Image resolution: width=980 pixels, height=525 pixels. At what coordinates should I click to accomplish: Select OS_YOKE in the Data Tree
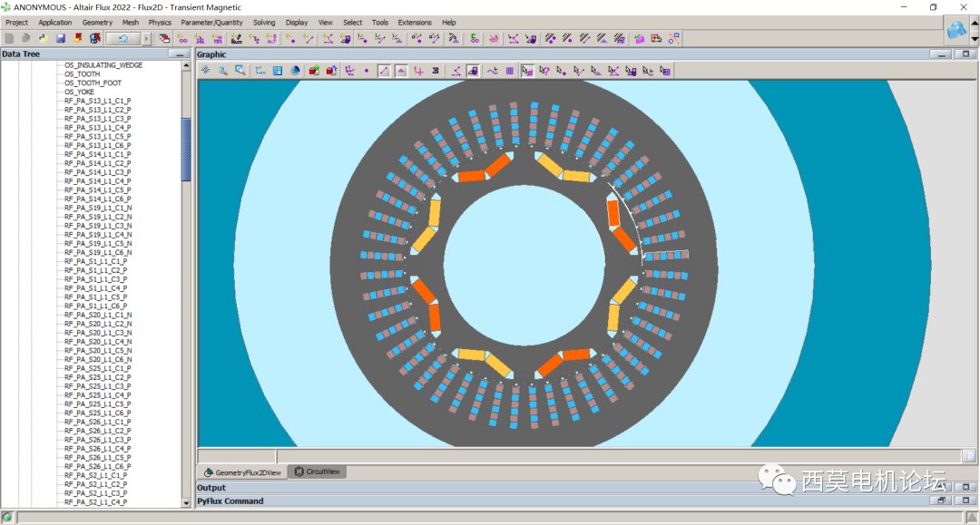[x=79, y=92]
